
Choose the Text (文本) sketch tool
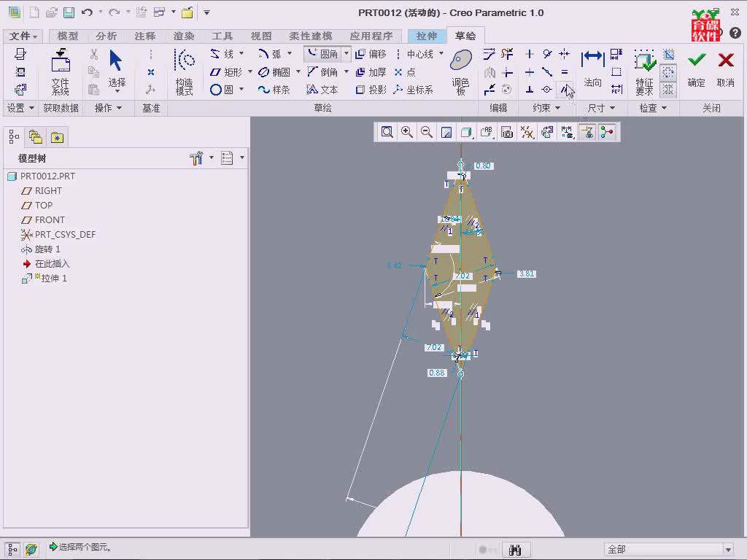pyautogui.click(x=322, y=90)
